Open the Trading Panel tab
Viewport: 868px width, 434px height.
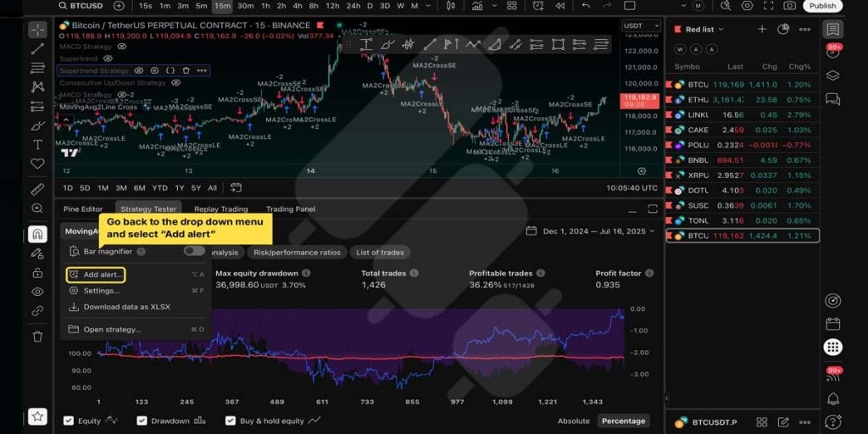pyautogui.click(x=291, y=209)
